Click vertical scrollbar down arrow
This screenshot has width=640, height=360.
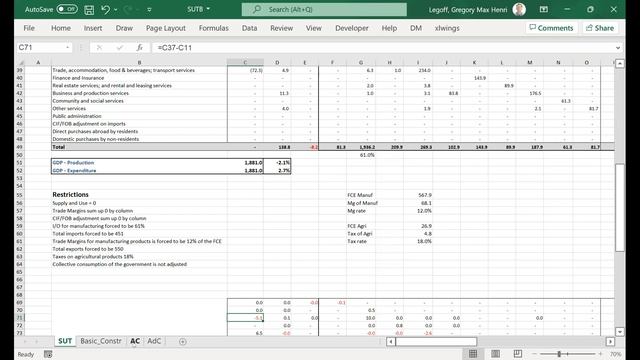[x=620, y=332]
